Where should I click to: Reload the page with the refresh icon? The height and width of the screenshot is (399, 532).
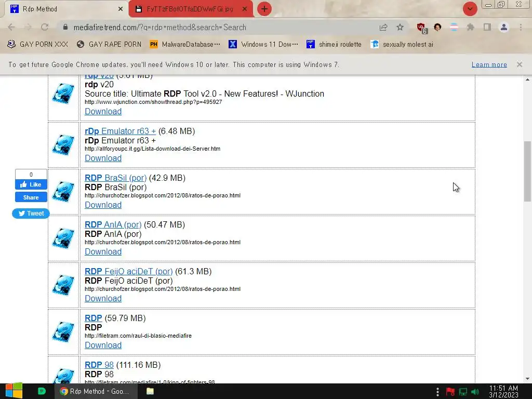[45, 27]
